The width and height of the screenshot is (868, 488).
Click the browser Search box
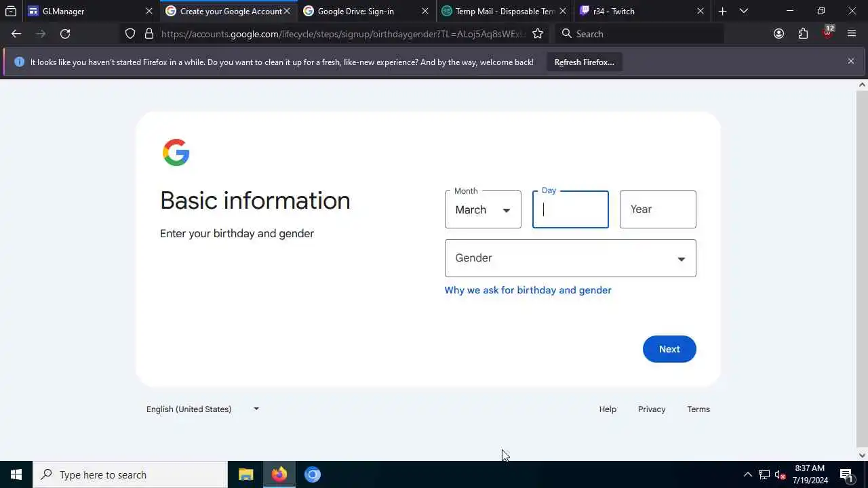pyautogui.click(x=639, y=34)
